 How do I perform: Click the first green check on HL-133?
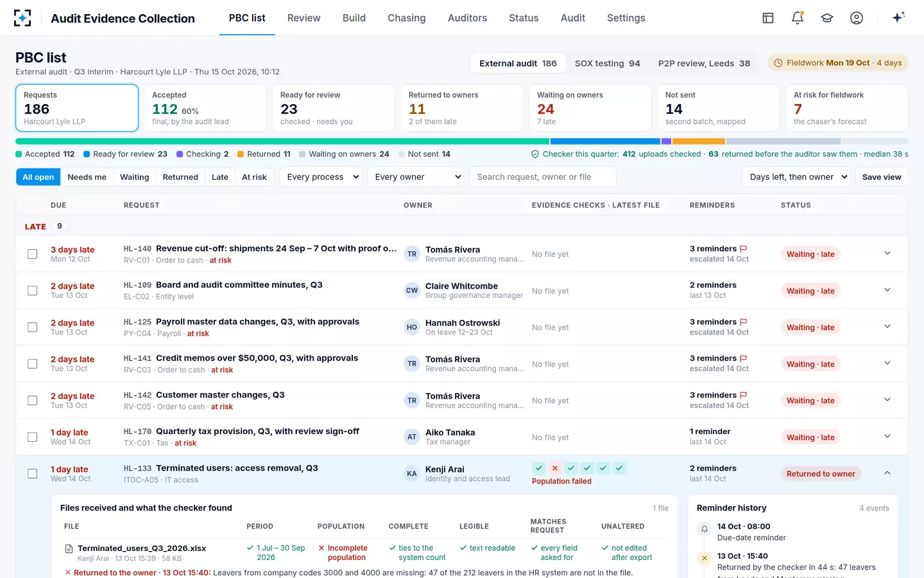click(539, 468)
